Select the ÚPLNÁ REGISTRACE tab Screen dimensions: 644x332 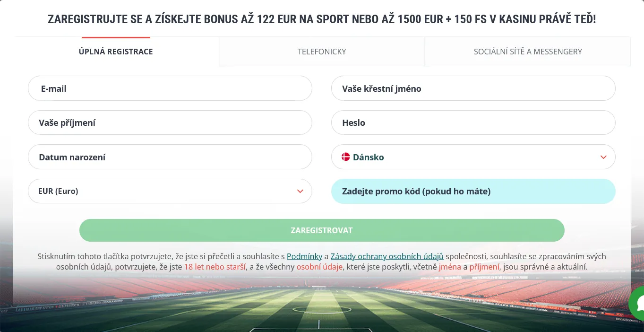[x=116, y=51]
